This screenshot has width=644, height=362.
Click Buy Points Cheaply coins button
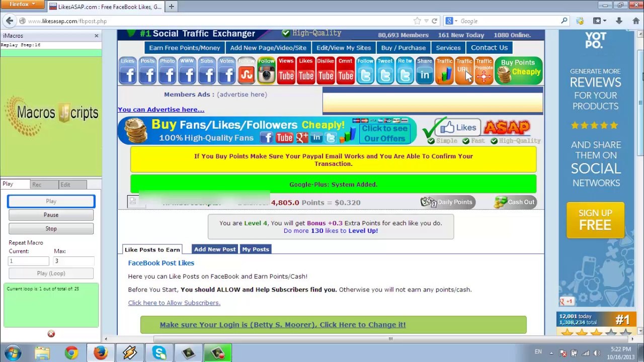pos(519,70)
